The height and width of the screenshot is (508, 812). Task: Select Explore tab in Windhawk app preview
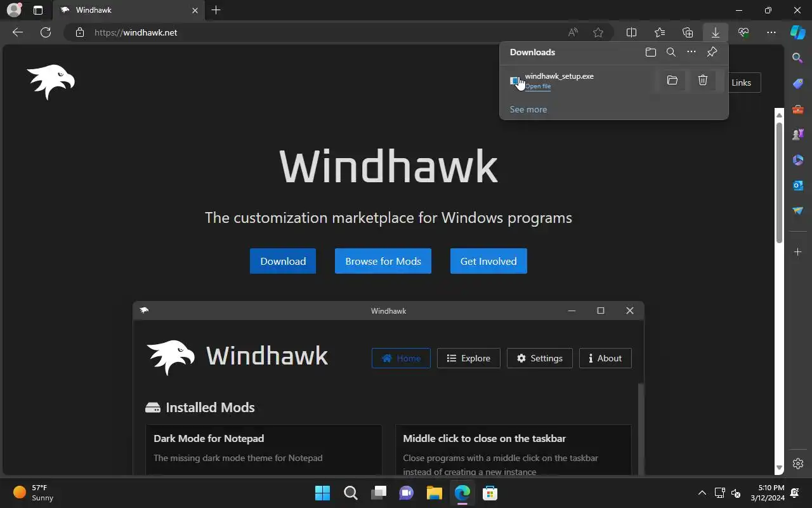pos(469,358)
